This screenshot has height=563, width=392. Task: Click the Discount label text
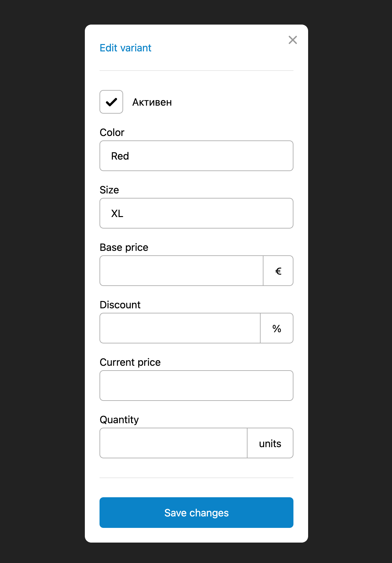(120, 305)
